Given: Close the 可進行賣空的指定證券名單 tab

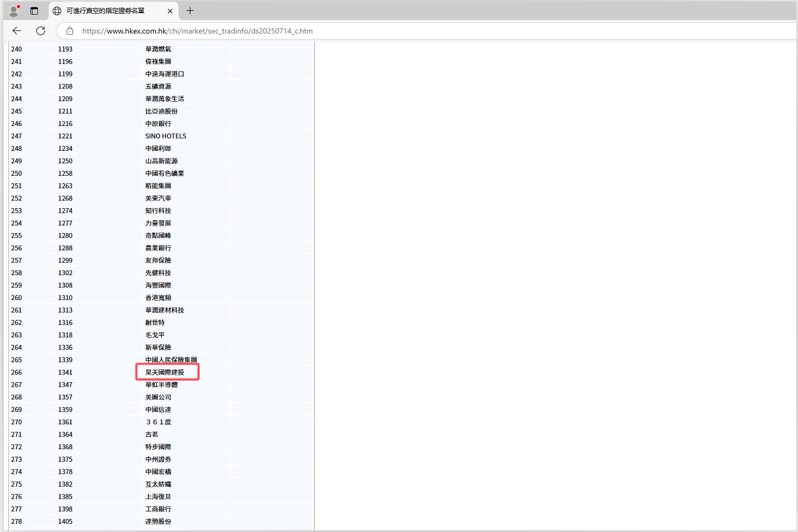Looking at the screenshot, I should (170, 11).
